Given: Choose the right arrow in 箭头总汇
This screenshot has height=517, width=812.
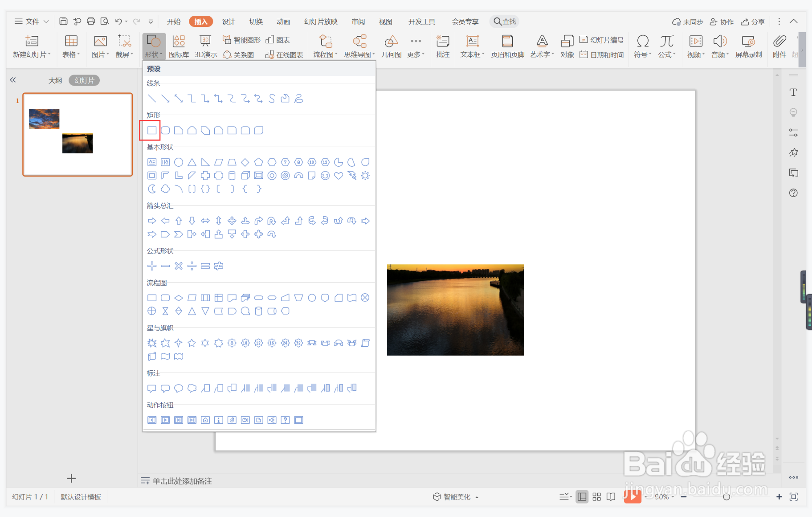Looking at the screenshot, I should 152,221.
